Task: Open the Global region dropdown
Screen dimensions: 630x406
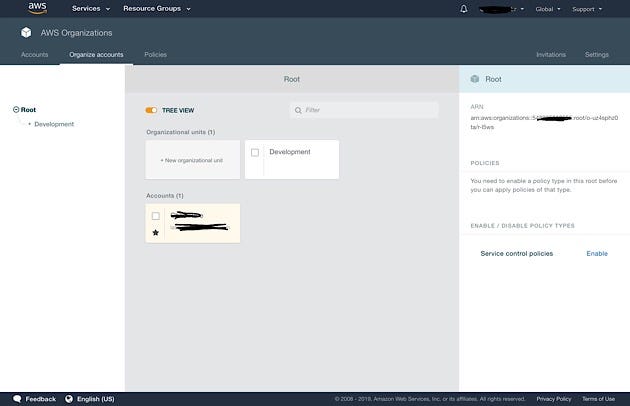Action: (x=548, y=9)
